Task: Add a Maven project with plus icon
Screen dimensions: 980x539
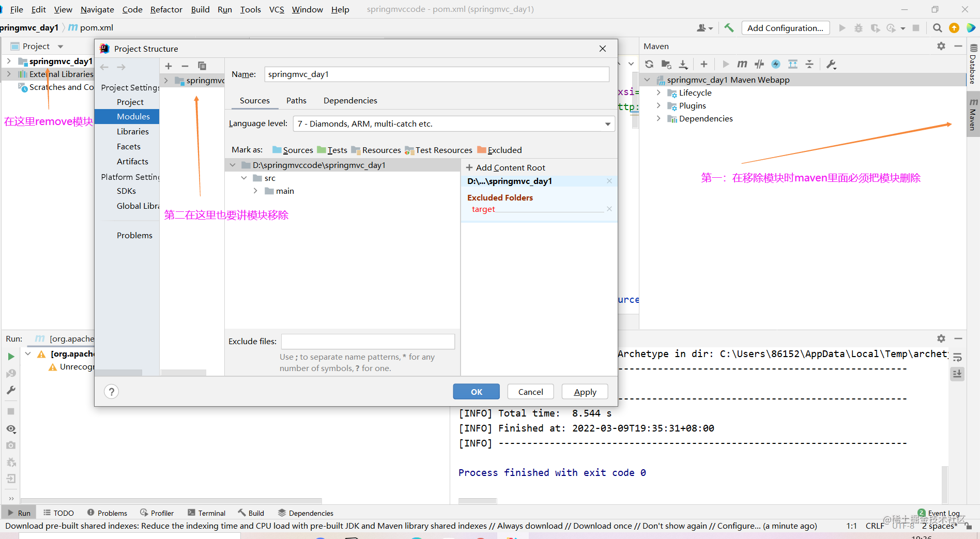Action: coord(703,64)
